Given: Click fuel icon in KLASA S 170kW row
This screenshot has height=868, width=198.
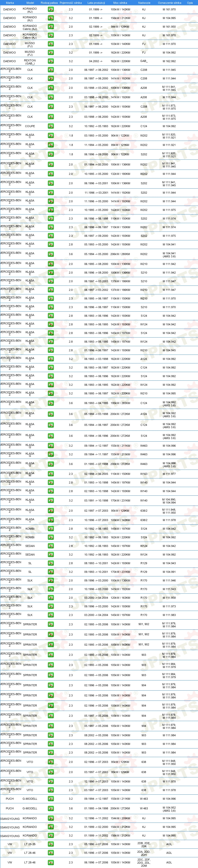Looking at the screenshot, I should (x=51, y=501).
